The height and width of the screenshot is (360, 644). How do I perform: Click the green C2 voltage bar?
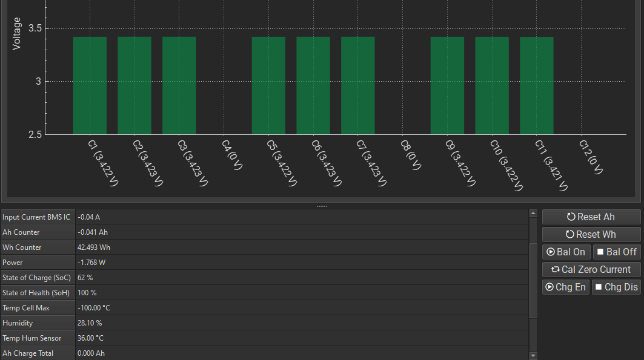pos(134,86)
